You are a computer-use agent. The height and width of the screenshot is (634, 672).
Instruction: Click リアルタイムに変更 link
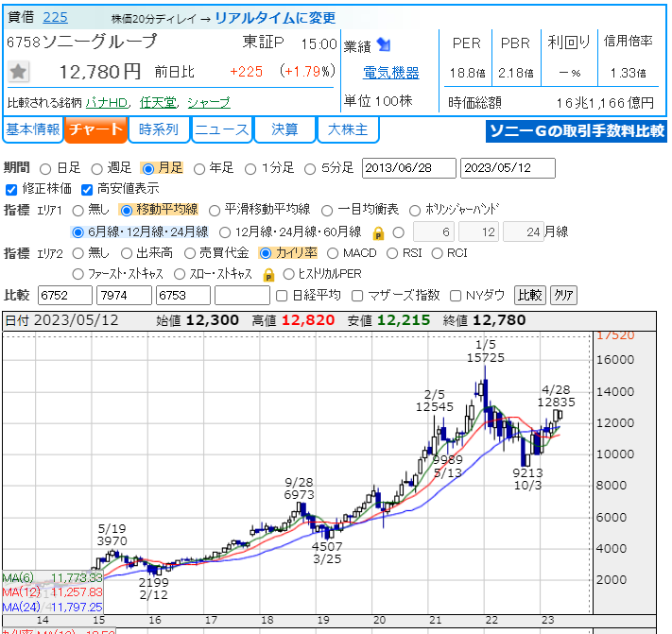tap(275, 18)
